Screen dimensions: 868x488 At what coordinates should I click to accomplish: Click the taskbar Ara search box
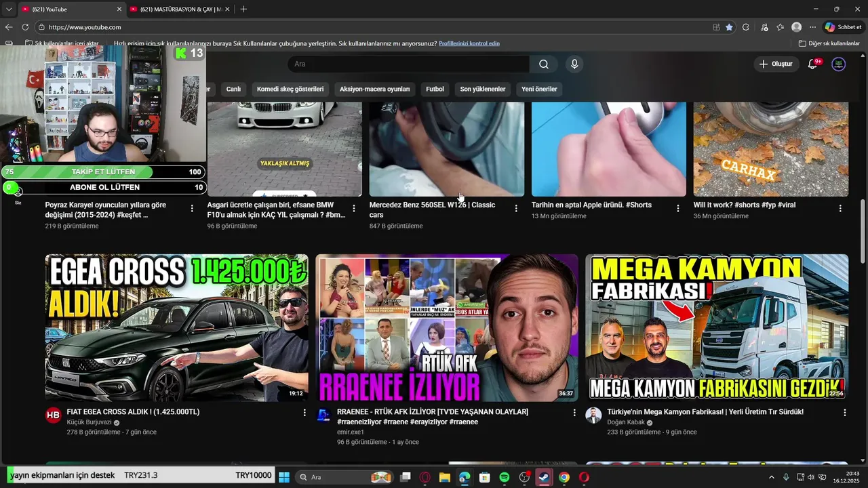click(345, 477)
